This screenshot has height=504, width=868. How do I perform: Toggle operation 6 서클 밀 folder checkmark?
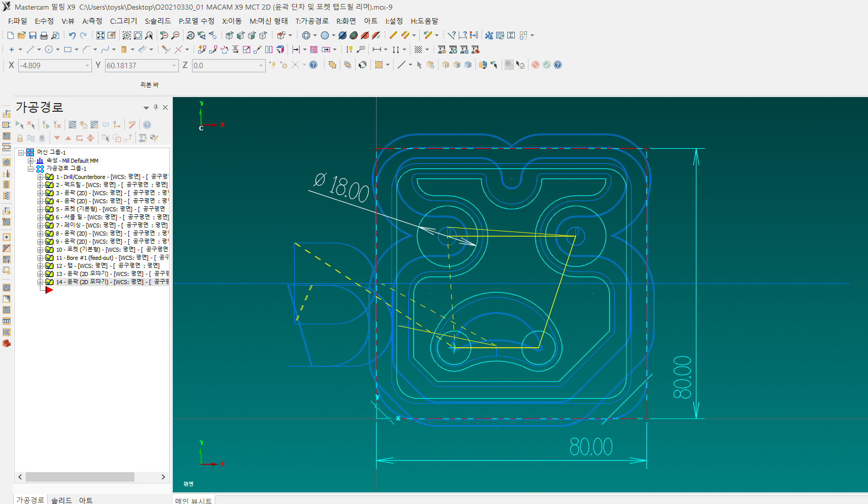coord(50,217)
